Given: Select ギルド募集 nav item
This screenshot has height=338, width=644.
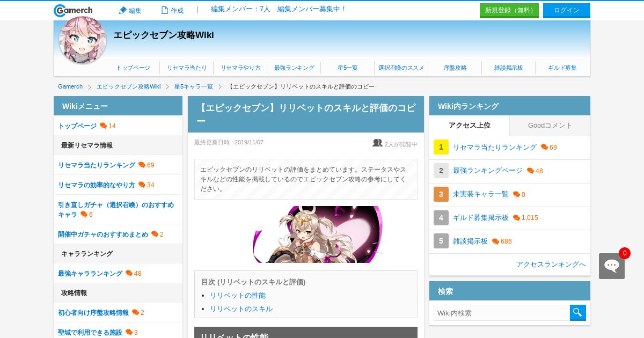Looking at the screenshot, I should 562,68.
